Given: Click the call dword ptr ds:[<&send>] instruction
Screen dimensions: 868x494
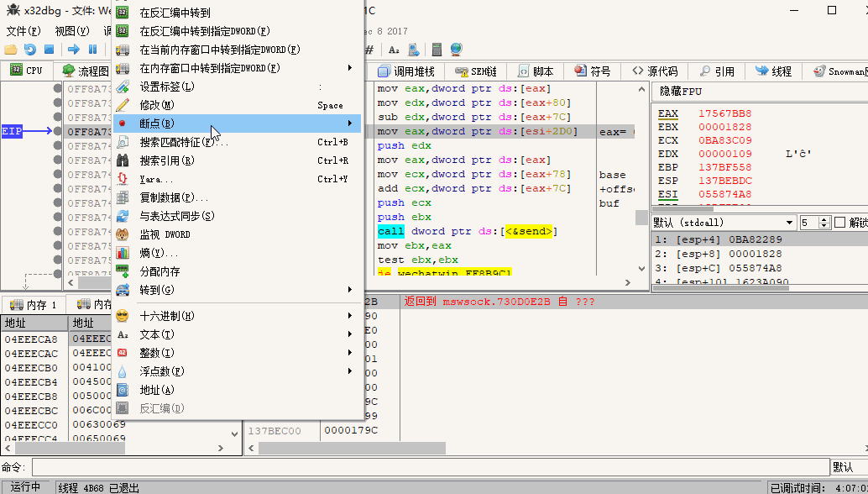Looking at the screenshot, I should pos(468,231).
